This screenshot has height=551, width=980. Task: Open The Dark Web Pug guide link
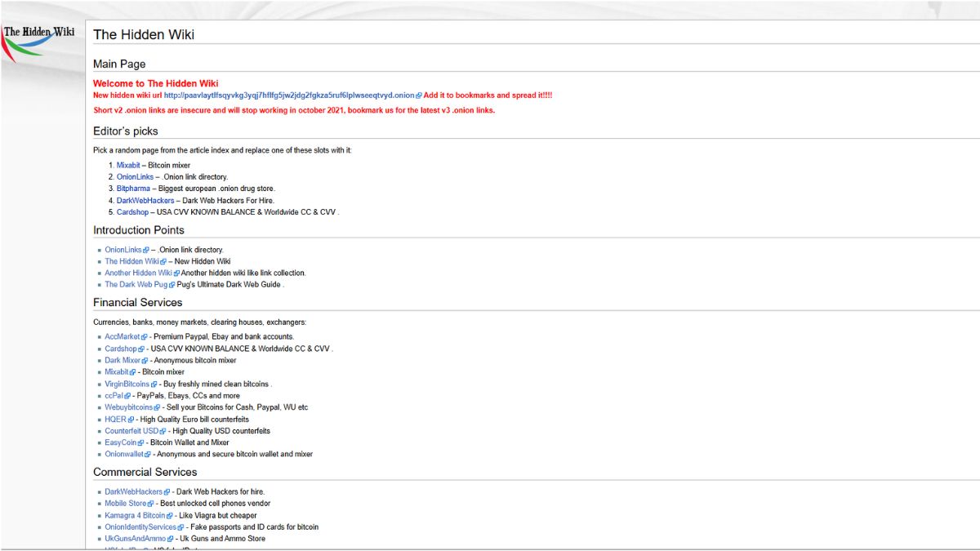coord(136,285)
